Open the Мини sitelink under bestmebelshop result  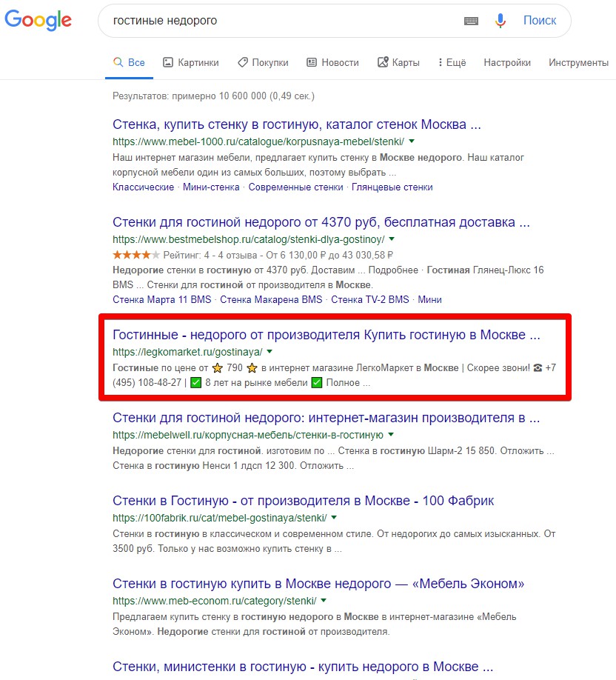(429, 299)
